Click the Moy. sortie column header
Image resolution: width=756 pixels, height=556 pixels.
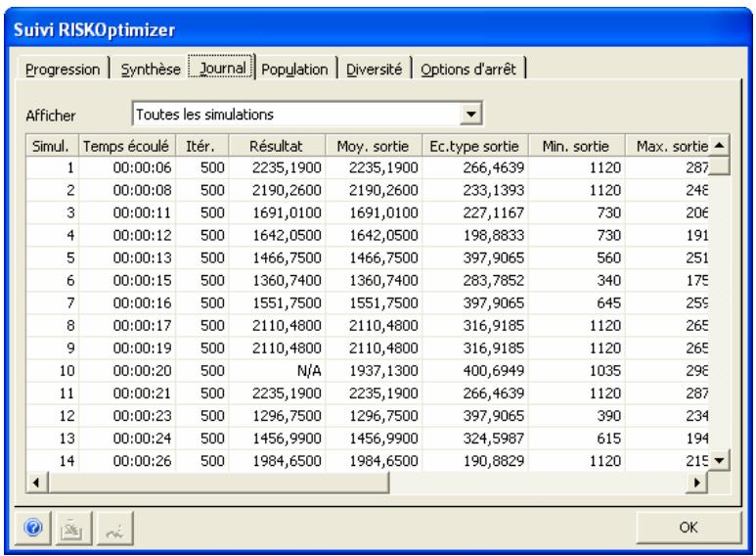pos(374,146)
